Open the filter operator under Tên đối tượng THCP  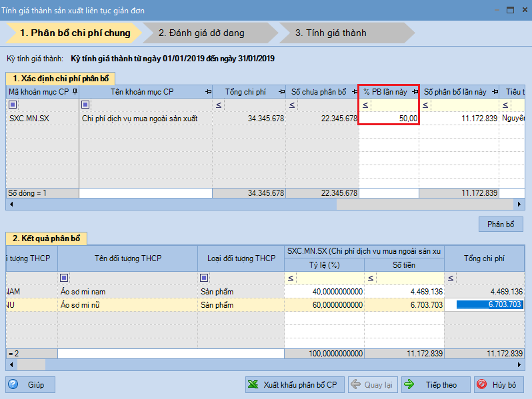pyautogui.click(x=64, y=278)
